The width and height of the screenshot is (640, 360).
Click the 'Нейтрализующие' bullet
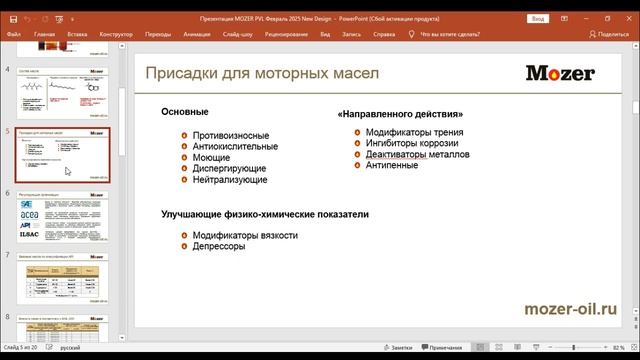point(230,180)
